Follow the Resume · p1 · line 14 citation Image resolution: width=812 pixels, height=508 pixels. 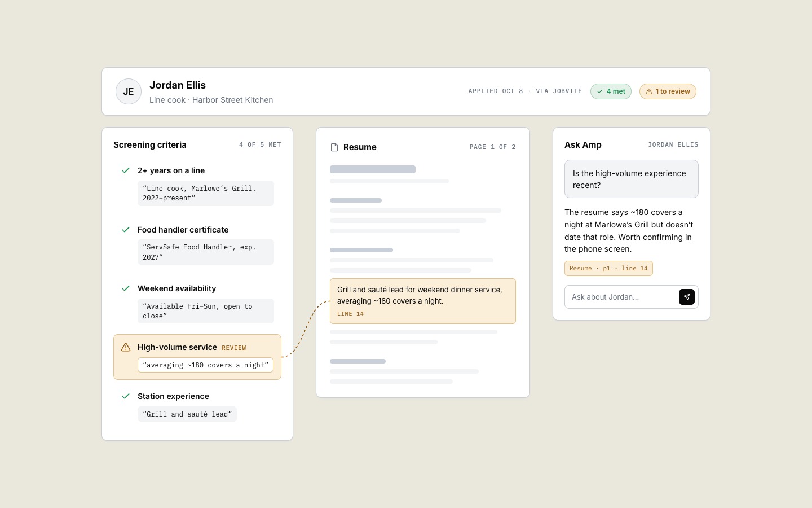[x=608, y=269]
